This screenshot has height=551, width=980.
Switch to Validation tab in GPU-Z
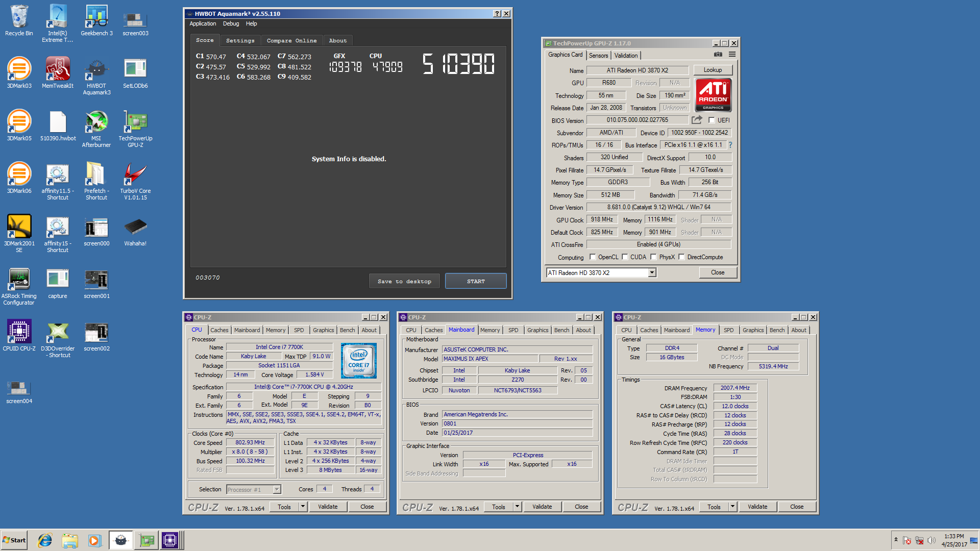[626, 56]
